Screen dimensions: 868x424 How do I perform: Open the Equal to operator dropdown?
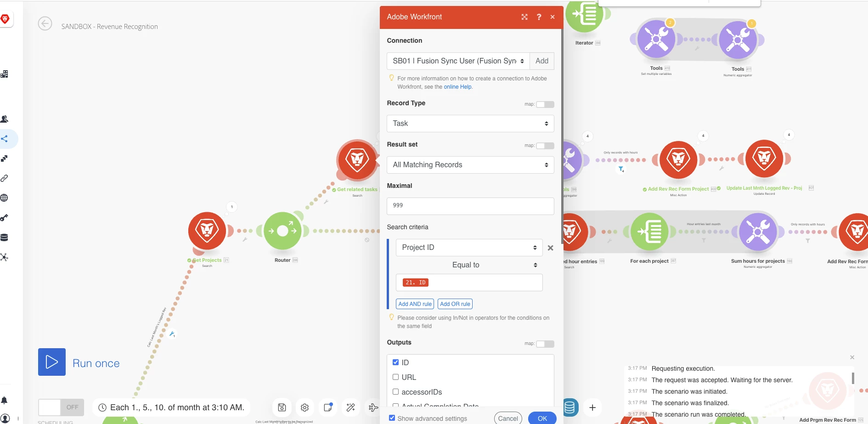click(469, 265)
